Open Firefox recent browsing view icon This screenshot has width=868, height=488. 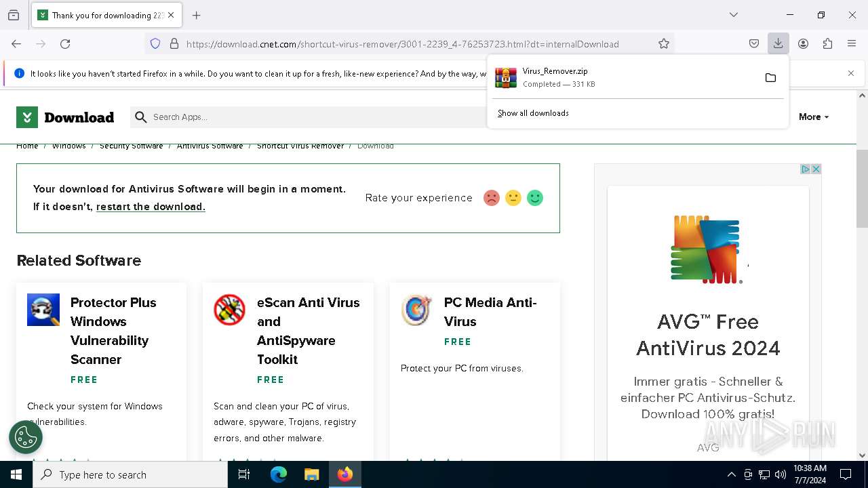pos(14,15)
